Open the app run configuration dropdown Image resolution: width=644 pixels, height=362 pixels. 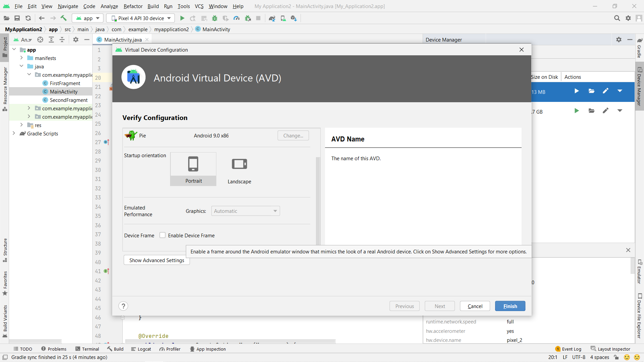(88, 18)
